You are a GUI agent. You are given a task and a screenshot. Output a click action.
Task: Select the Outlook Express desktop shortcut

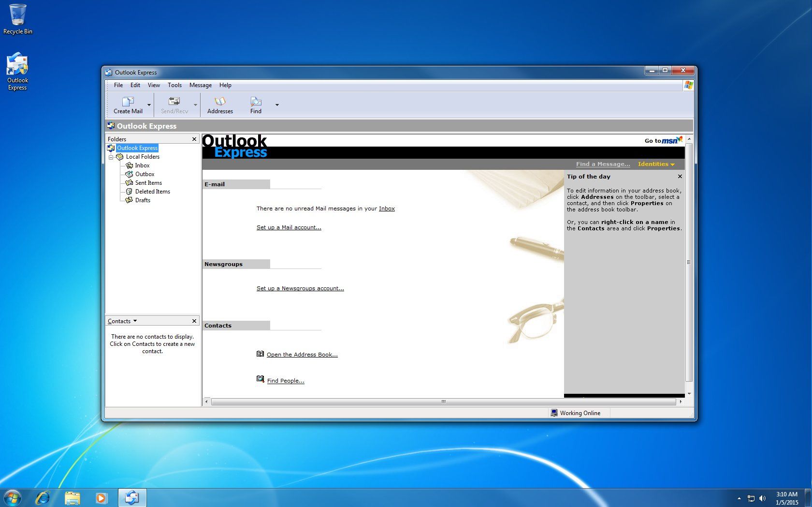(x=17, y=71)
